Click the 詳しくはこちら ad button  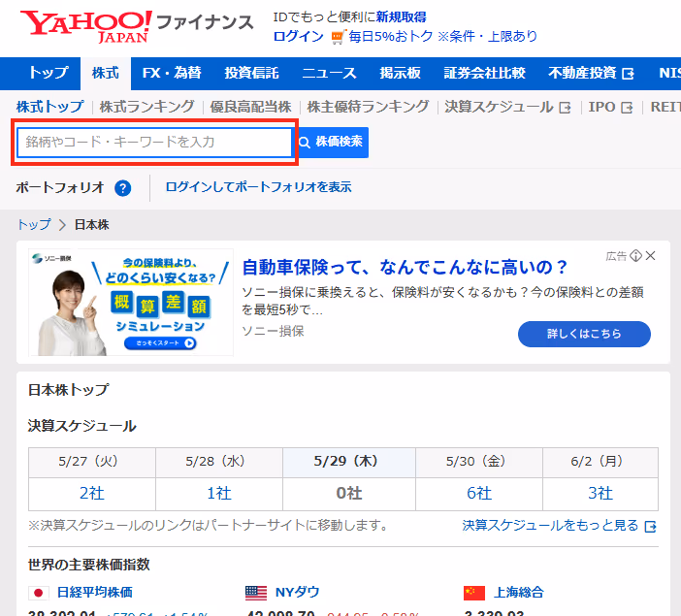584,334
